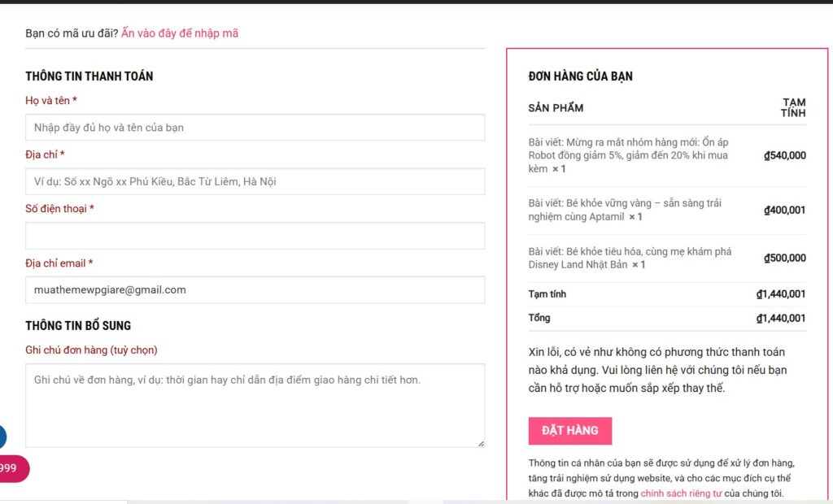Click the blue floating circle icon at left edge
The image size is (833, 504).
click(x=2, y=437)
